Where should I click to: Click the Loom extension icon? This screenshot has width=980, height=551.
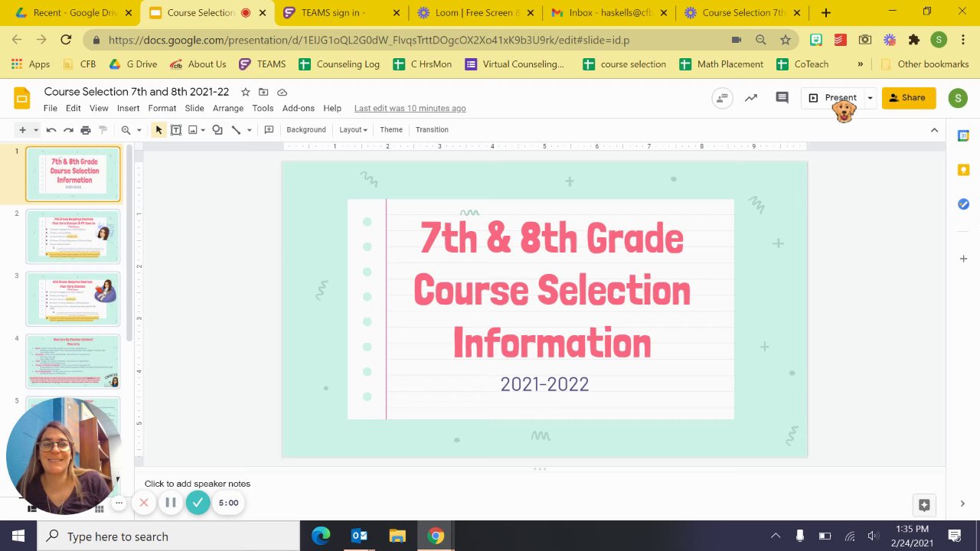889,40
